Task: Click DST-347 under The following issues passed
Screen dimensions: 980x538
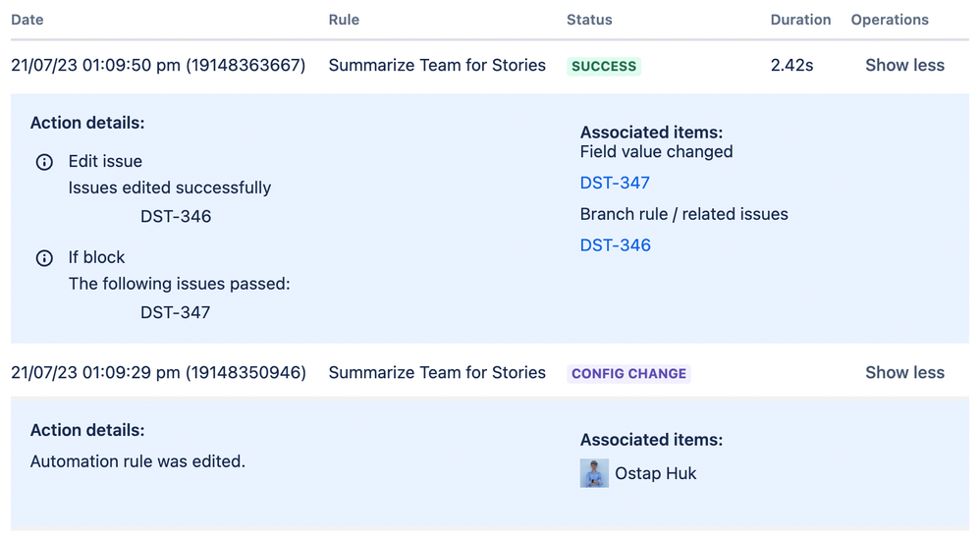Action: [x=176, y=313]
